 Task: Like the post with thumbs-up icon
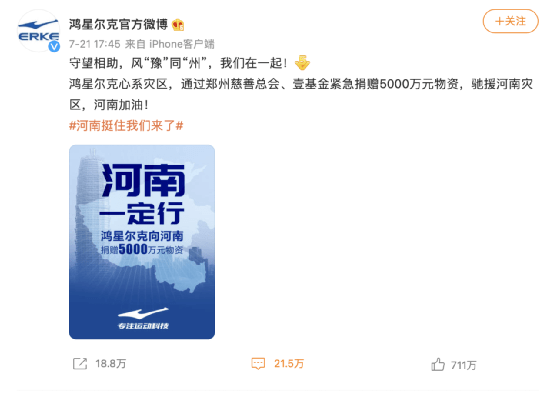point(438,364)
